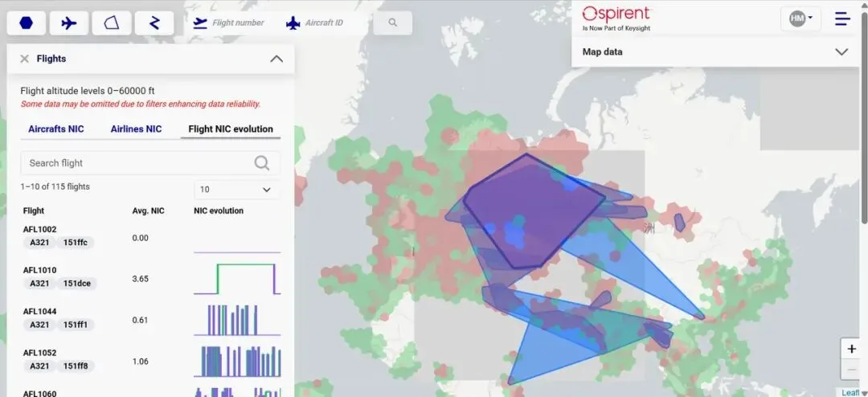Click the Flight column header
Viewport: 868px width, 397px height.
pos(34,211)
